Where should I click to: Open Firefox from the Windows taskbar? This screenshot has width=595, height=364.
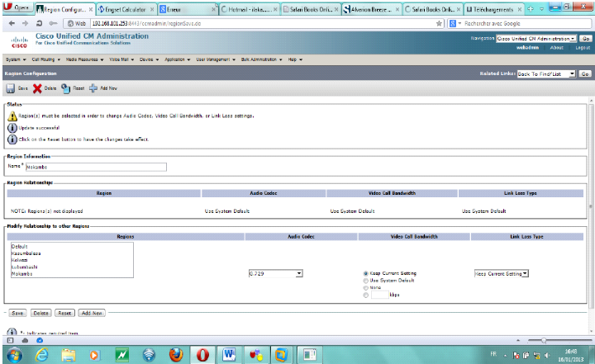(x=175, y=355)
